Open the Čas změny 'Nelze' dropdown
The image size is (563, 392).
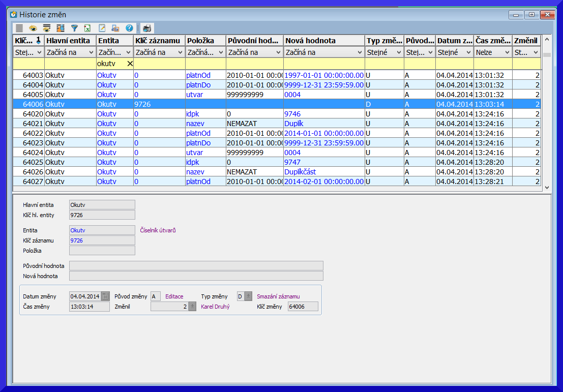[x=507, y=52]
